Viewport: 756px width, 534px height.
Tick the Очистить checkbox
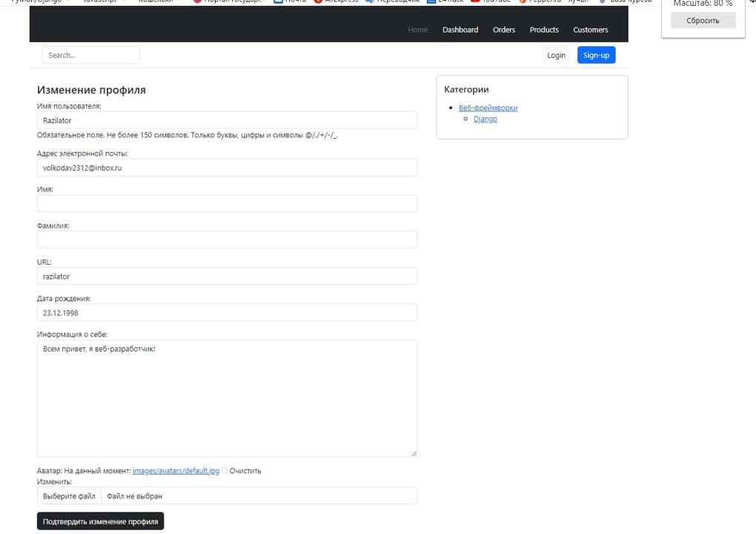[224, 470]
